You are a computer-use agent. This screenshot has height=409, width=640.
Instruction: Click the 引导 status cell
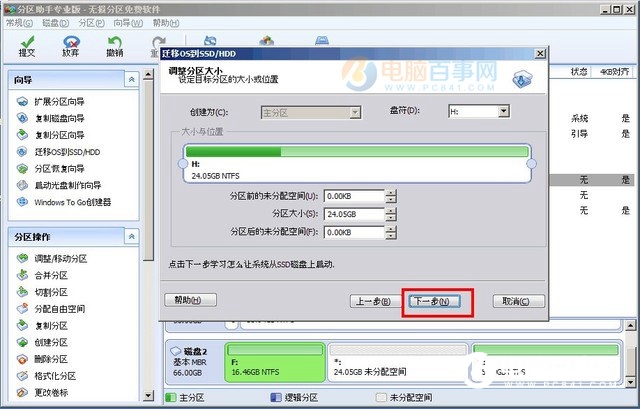(579, 133)
